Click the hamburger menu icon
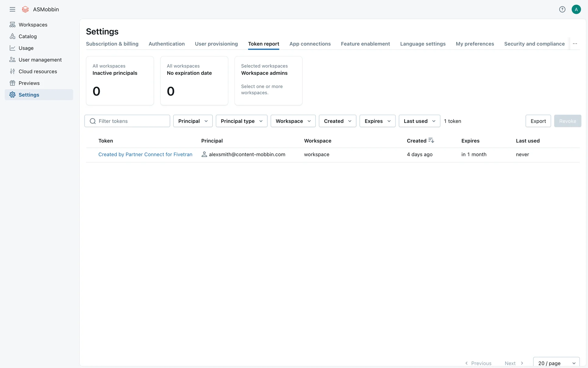 tap(12, 9)
